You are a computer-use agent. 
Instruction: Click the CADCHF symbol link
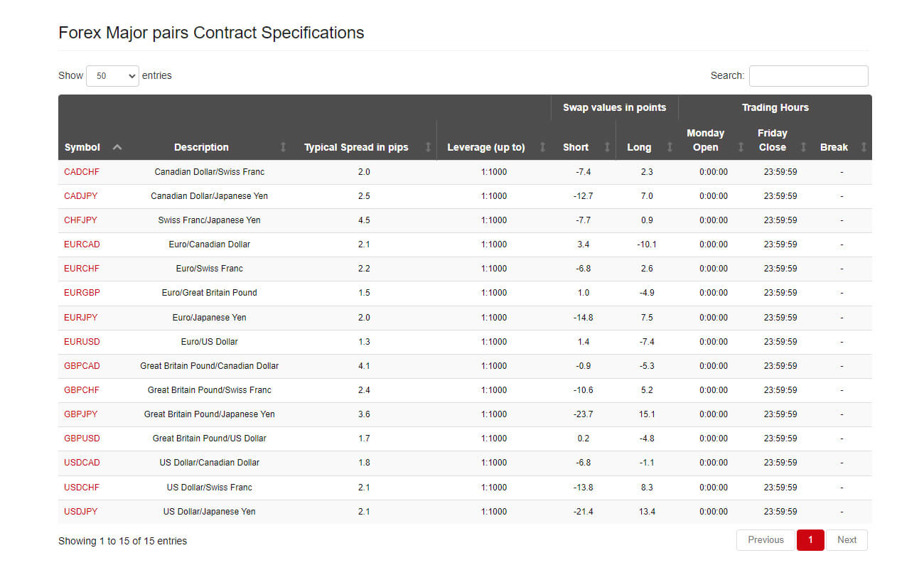point(82,172)
